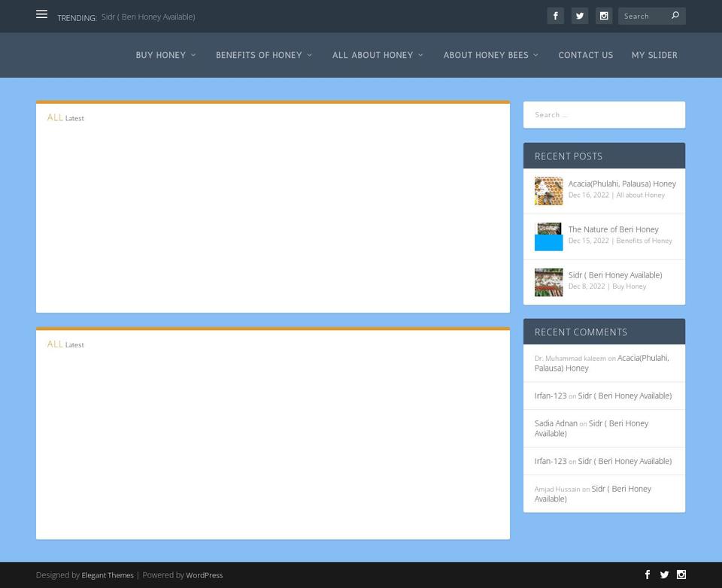Open the About Honey Bees menu

coord(486,55)
